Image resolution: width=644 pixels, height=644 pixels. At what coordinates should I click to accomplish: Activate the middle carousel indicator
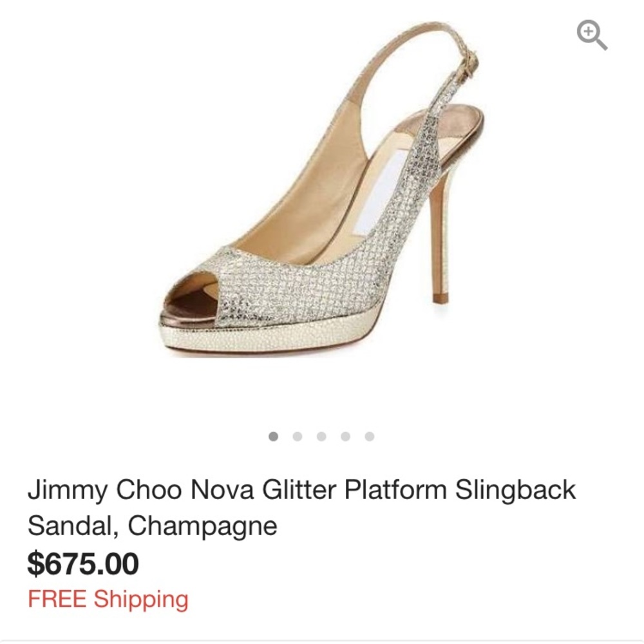point(321,435)
